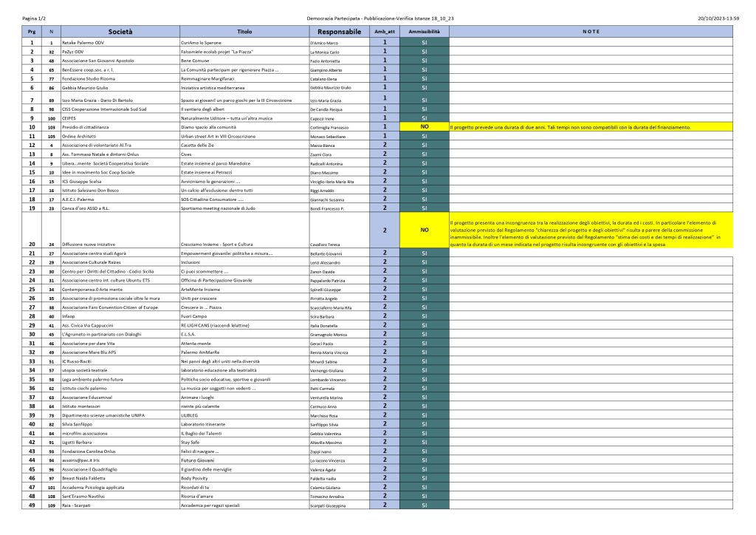Click the note about the two-year project duration

pos(570,127)
